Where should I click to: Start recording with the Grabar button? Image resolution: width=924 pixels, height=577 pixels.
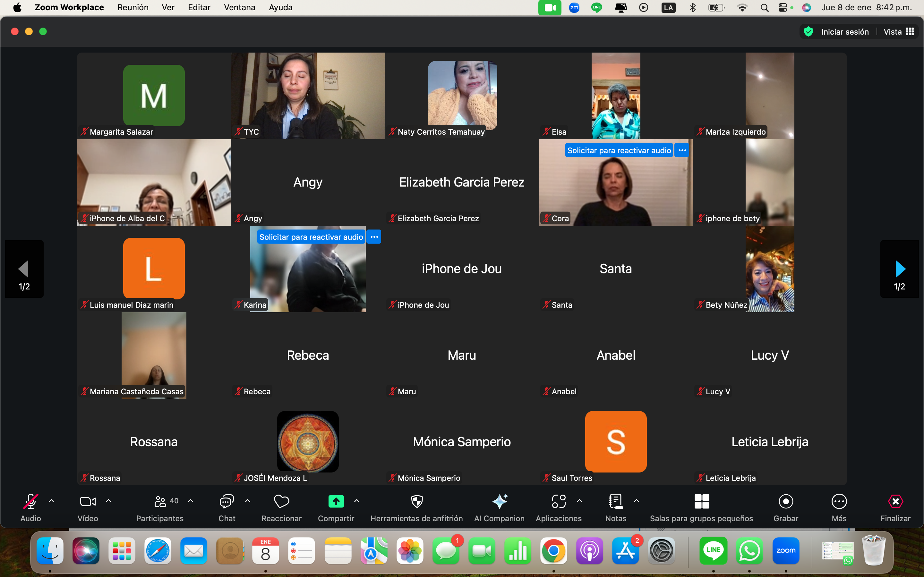coord(785,501)
